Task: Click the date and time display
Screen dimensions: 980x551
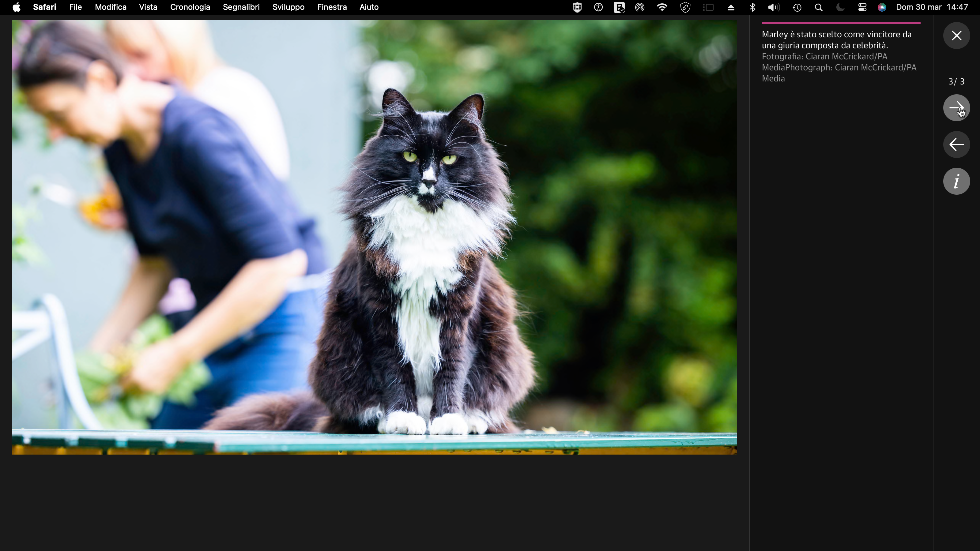Action: coord(934,7)
